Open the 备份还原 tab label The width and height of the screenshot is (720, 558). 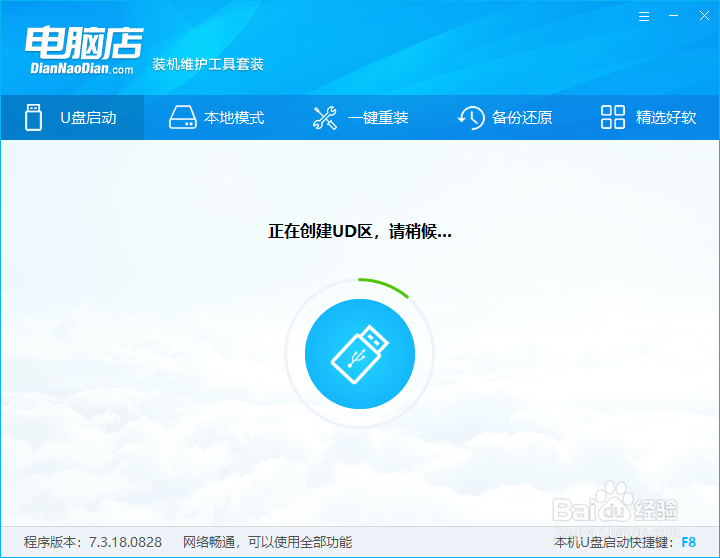coord(522,118)
